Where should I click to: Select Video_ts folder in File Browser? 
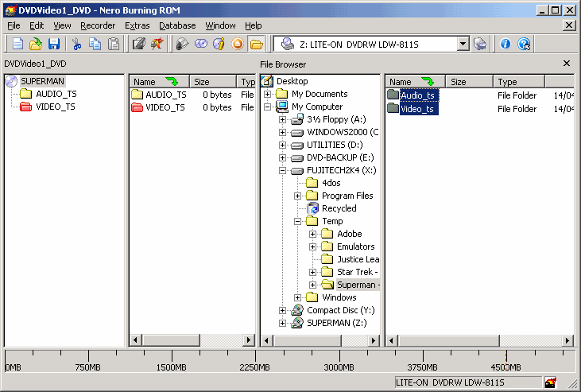pos(417,109)
